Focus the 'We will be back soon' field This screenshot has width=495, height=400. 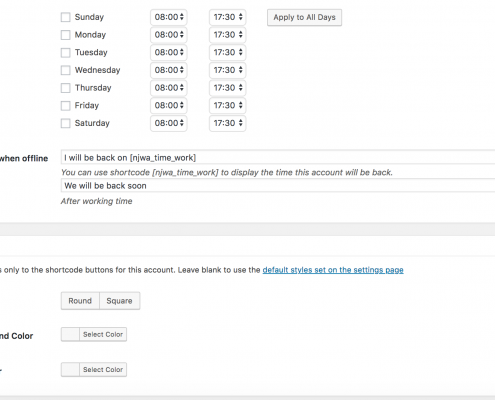278,185
